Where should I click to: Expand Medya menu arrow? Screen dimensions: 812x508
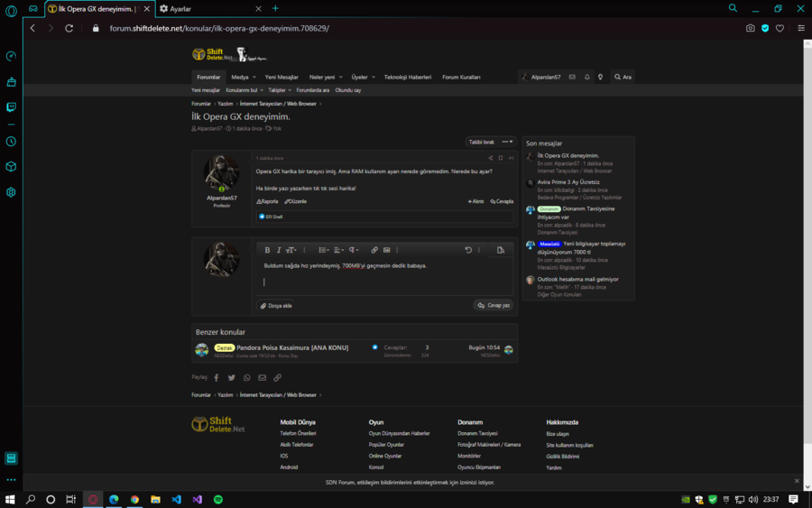(x=254, y=78)
